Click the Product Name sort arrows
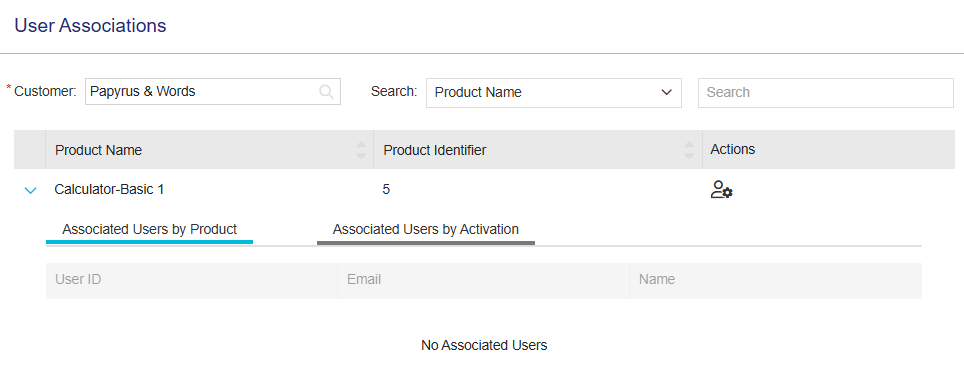This screenshot has width=964, height=372. [361, 150]
